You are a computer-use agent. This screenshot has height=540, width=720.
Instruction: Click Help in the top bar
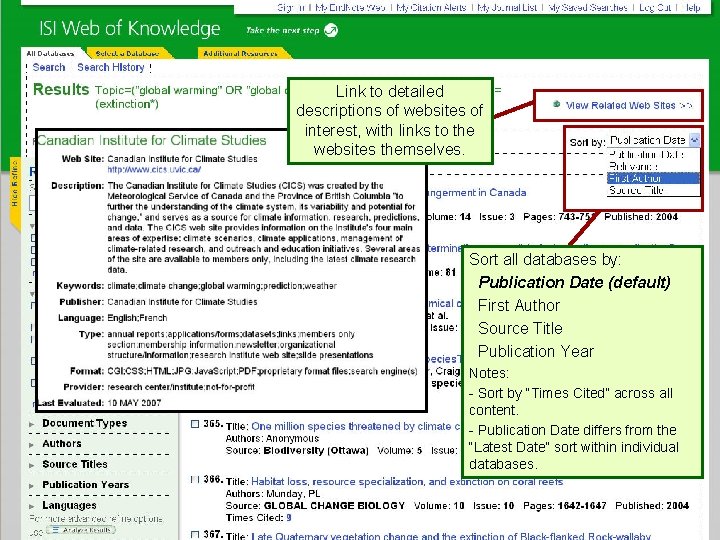click(x=691, y=7)
